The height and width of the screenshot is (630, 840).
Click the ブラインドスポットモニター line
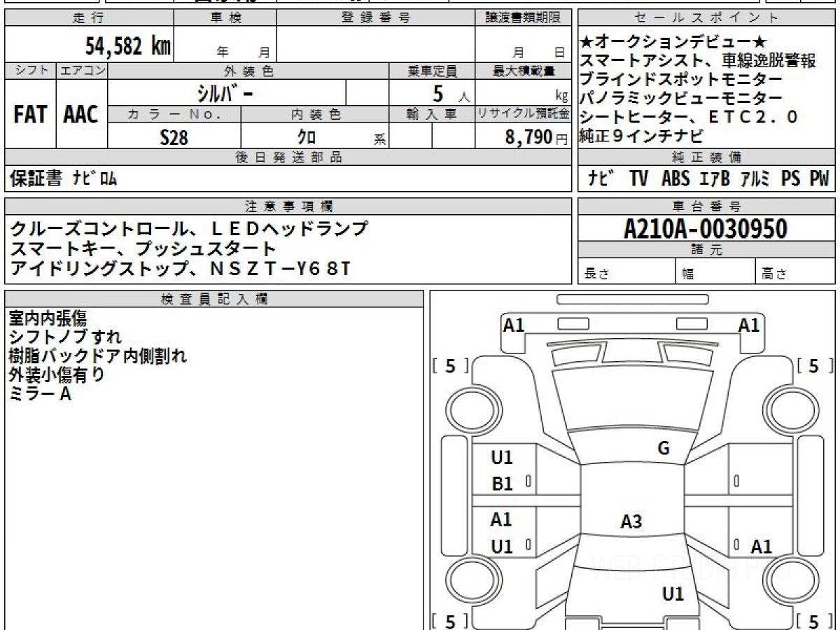(x=681, y=79)
